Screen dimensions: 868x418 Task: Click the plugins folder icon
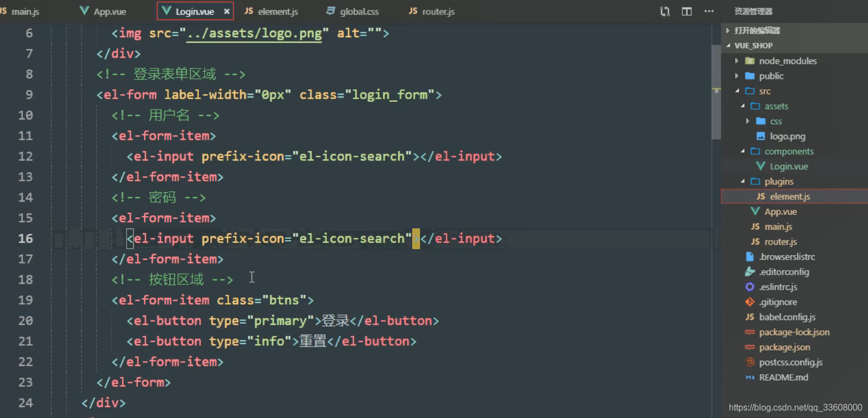(755, 181)
